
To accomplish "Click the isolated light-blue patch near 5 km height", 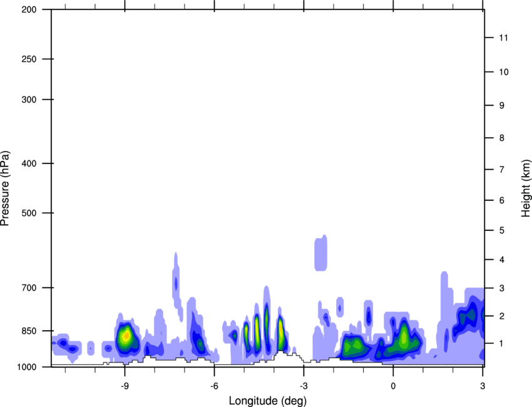I will (320, 253).
